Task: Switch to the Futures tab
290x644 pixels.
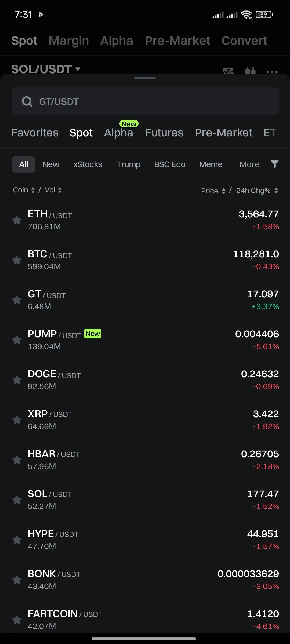Action: (164, 133)
